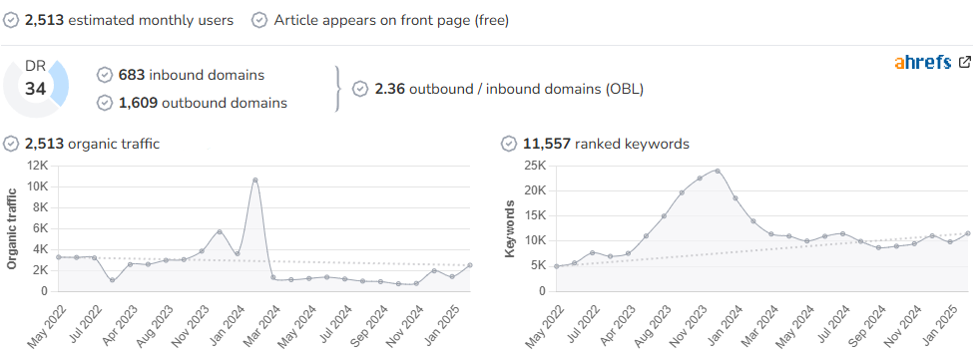Image resolution: width=980 pixels, height=363 pixels.
Task: Click check icon beside 11,557 ranked keywords
Action: click(509, 144)
